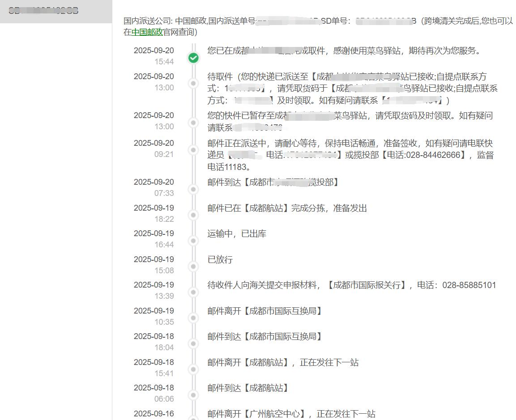
Task: Click timeline dot at 13:39 海关申报 entry
Action: click(x=193, y=292)
